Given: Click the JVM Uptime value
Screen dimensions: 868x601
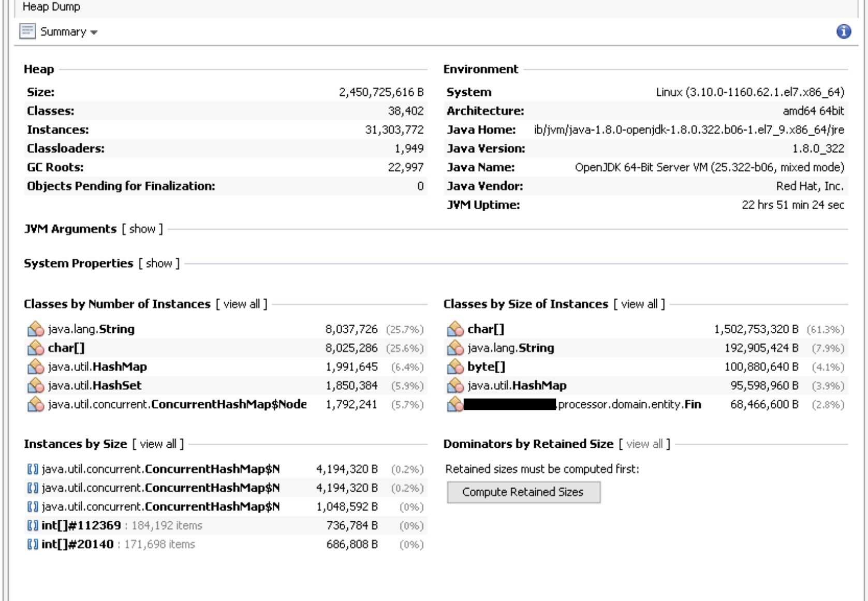Looking at the screenshot, I should 793,205.
